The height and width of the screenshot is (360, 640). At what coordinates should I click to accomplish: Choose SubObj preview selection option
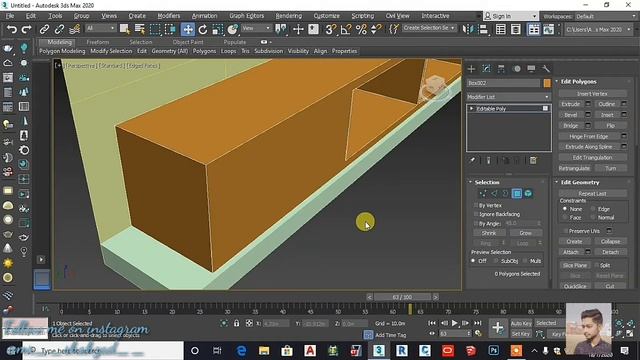(496, 260)
